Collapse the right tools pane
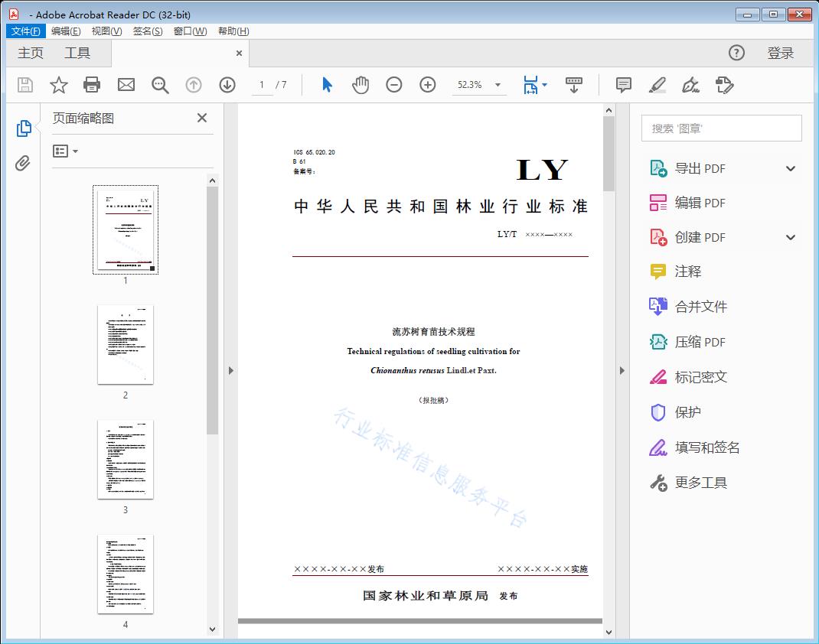 pyautogui.click(x=622, y=371)
